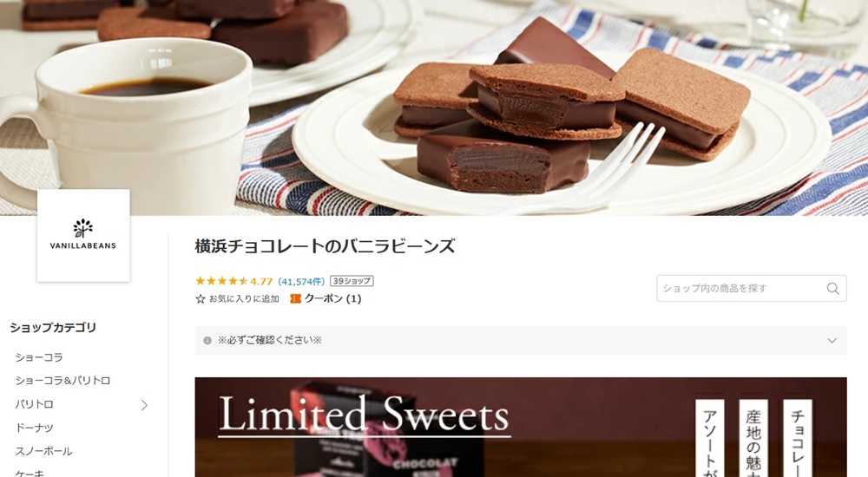Click the shop product search field
Screen dimensions: 868x477
tap(751, 288)
